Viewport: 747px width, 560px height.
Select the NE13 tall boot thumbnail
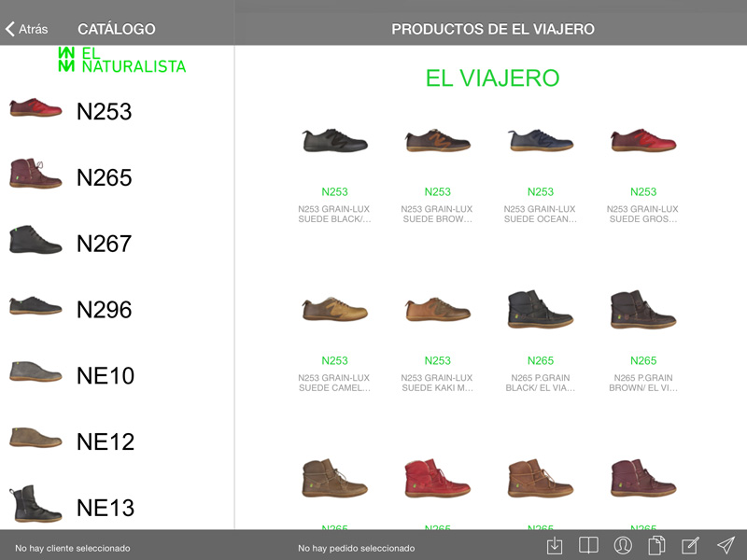[x=35, y=504]
